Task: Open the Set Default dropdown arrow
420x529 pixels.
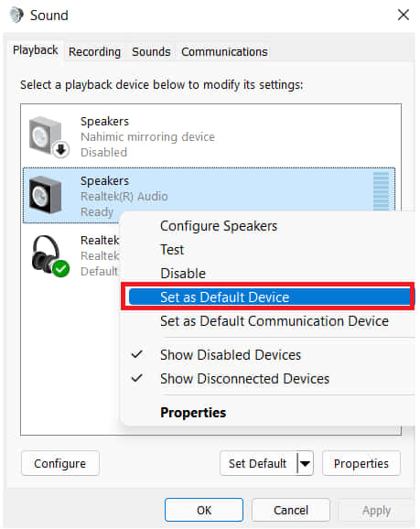Action: [x=306, y=463]
